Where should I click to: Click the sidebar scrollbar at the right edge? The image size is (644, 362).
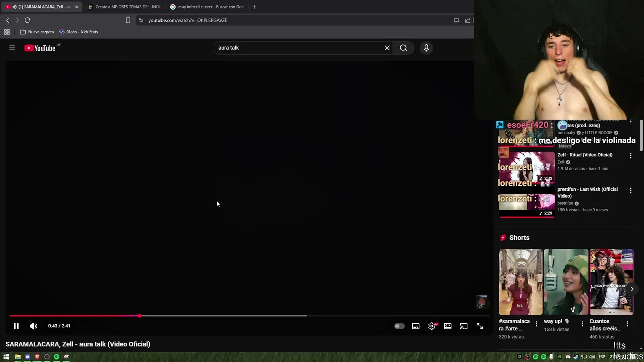641,135
